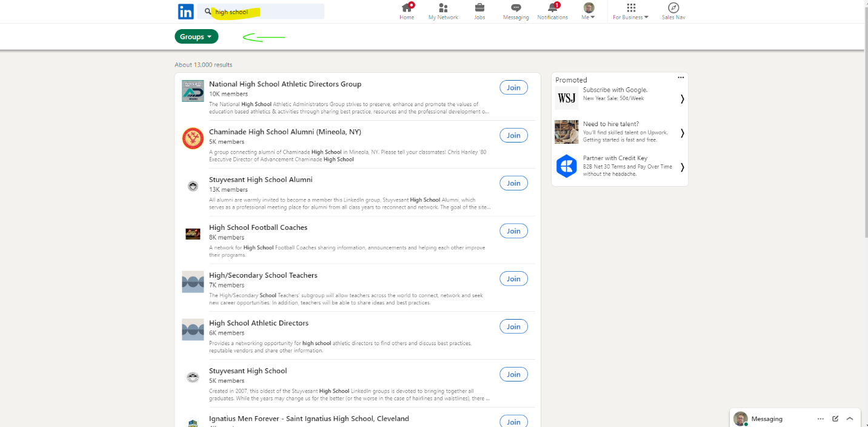Join High School Football Coaches group
The image size is (868, 427).
(x=513, y=231)
